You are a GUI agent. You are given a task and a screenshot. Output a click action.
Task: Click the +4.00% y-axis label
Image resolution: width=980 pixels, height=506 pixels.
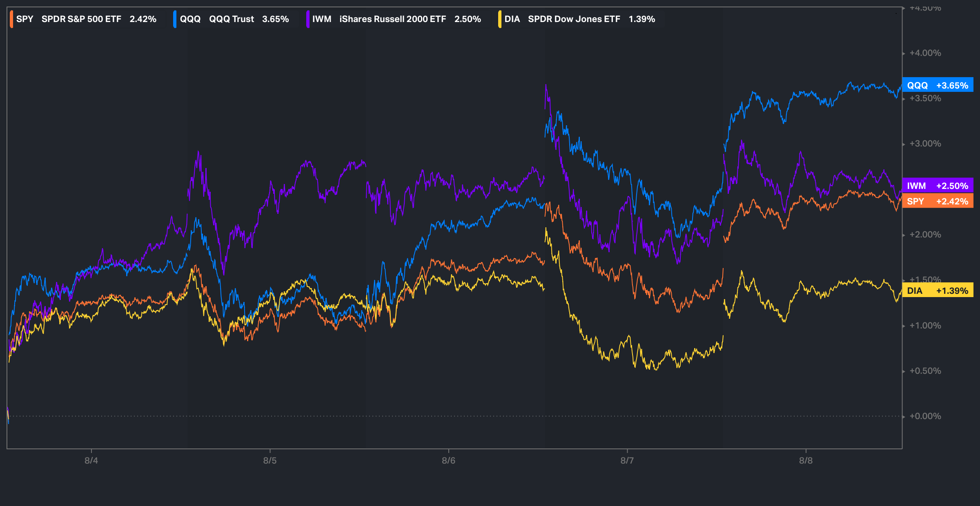click(925, 53)
